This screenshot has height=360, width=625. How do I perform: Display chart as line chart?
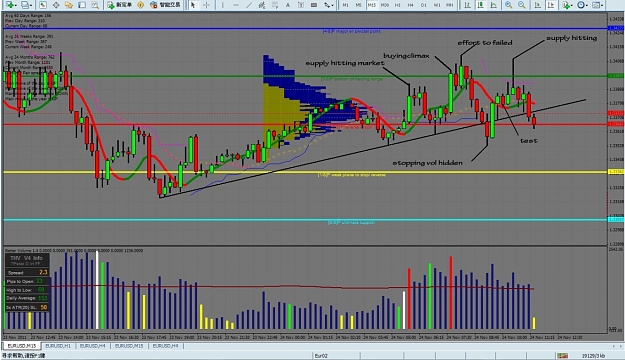tap(493, 5)
